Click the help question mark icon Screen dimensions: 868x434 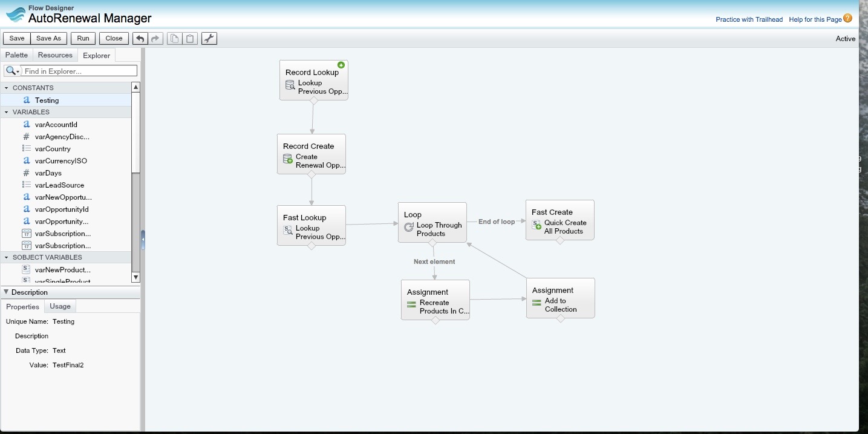coord(847,18)
